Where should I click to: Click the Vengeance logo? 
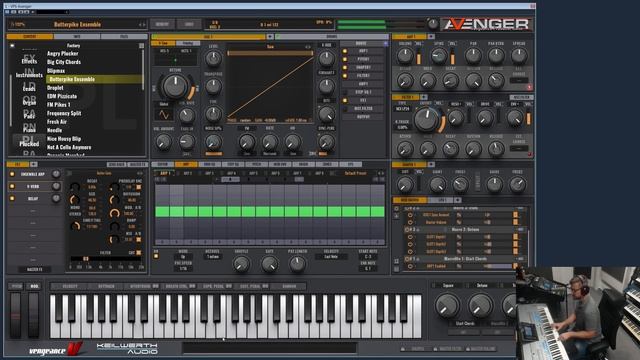coord(56,349)
